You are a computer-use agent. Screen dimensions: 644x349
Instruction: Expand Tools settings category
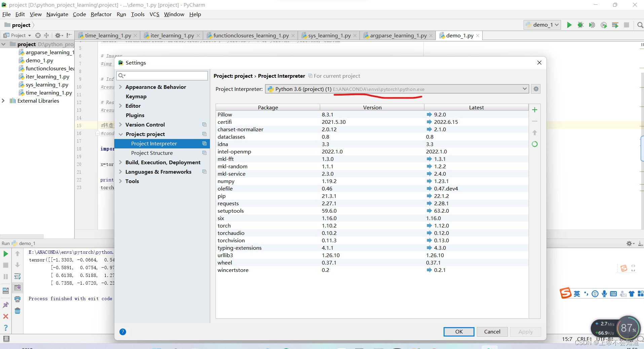(120, 181)
